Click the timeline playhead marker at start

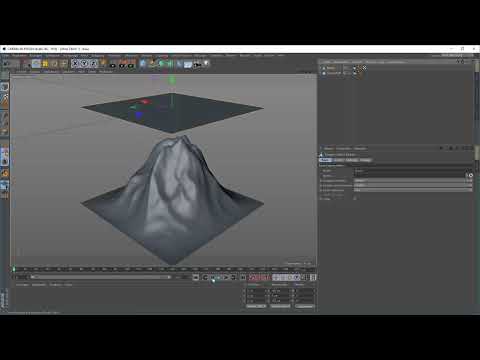pos(14,269)
